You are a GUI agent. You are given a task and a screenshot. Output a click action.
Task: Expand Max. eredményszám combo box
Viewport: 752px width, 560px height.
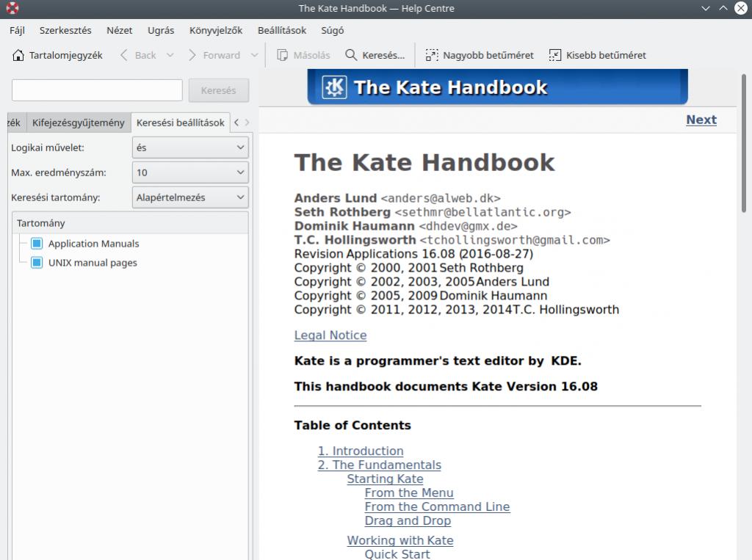point(190,172)
